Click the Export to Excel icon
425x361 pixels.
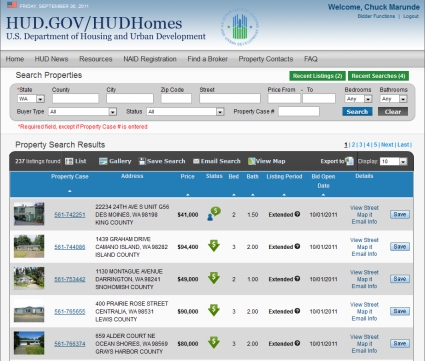[349, 161]
